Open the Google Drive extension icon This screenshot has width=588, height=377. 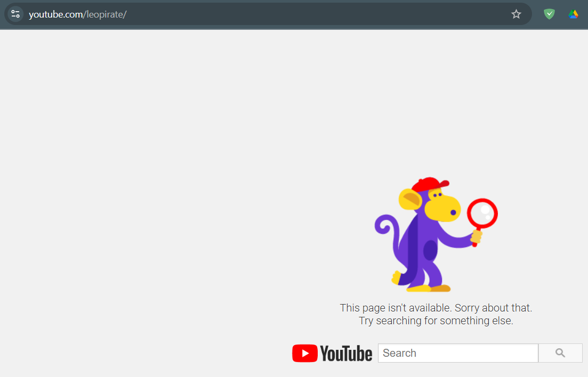click(x=573, y=14)
